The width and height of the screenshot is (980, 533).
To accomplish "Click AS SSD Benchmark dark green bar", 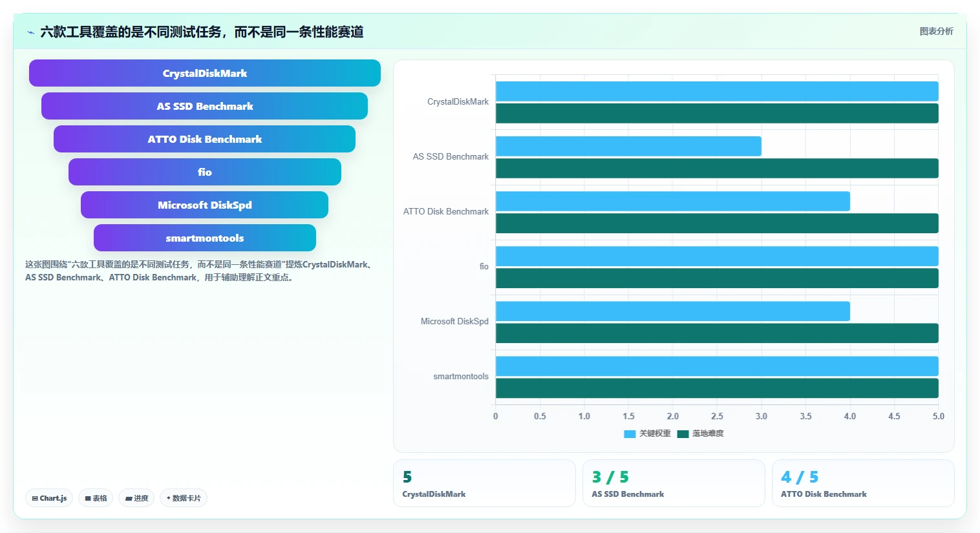I will pos(717,168).
